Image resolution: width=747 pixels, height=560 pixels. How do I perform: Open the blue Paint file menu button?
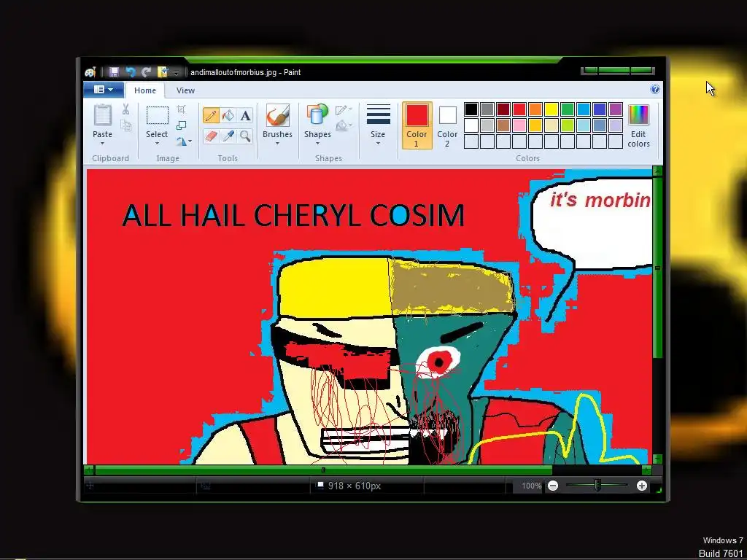coord(104,90)
